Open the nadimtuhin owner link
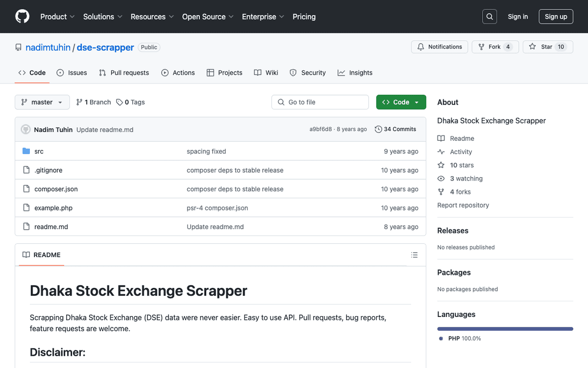The image size is (588, 368). click(49, 48)
